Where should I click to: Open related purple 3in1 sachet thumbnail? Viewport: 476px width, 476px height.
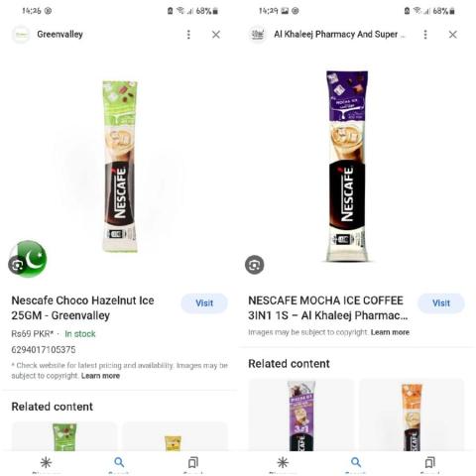(x=301, y=416)
